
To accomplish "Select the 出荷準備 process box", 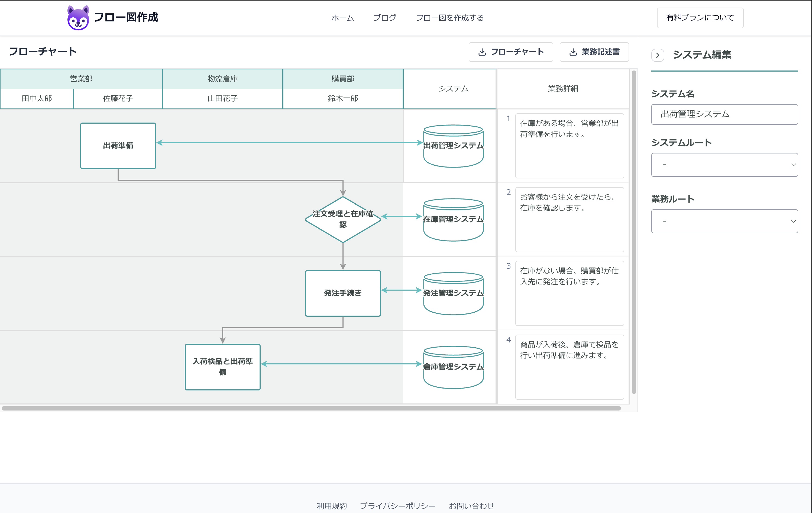I will tap(118, 145).
